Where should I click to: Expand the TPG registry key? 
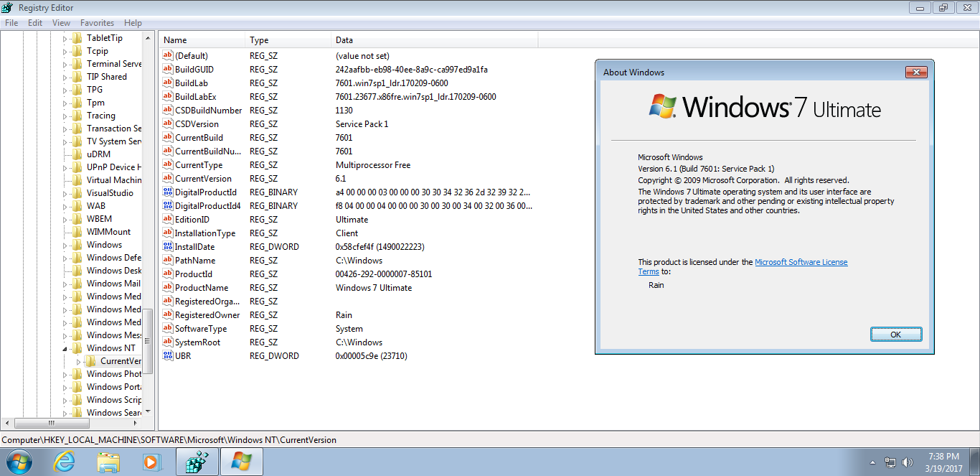point(65,90)
